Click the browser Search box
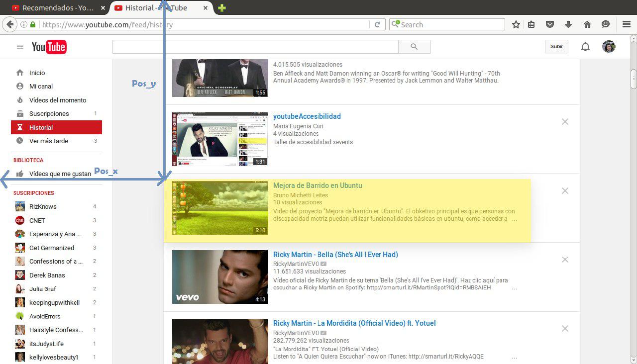The height and width of the screenshot is (364, 637). (447, 24)
